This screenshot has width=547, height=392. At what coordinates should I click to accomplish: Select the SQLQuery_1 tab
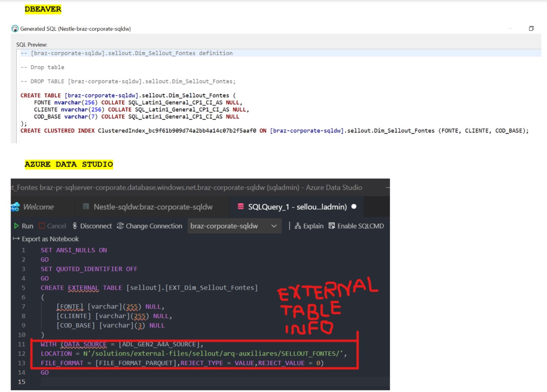click(296, 207)
